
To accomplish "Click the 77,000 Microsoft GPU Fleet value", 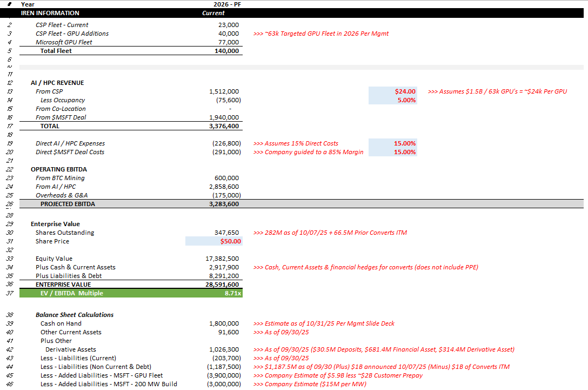I will (x=229, y=42).
